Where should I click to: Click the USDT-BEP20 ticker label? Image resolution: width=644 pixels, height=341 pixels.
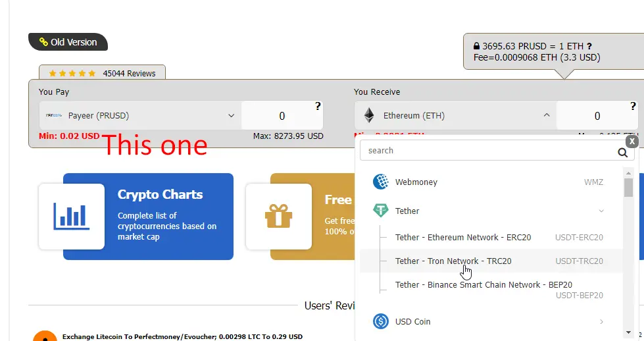[580, 296]
